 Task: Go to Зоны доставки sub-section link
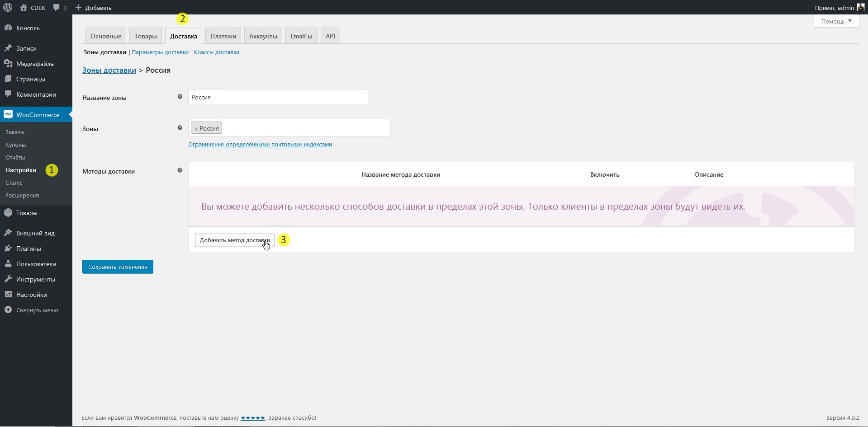tap(104, 52)
